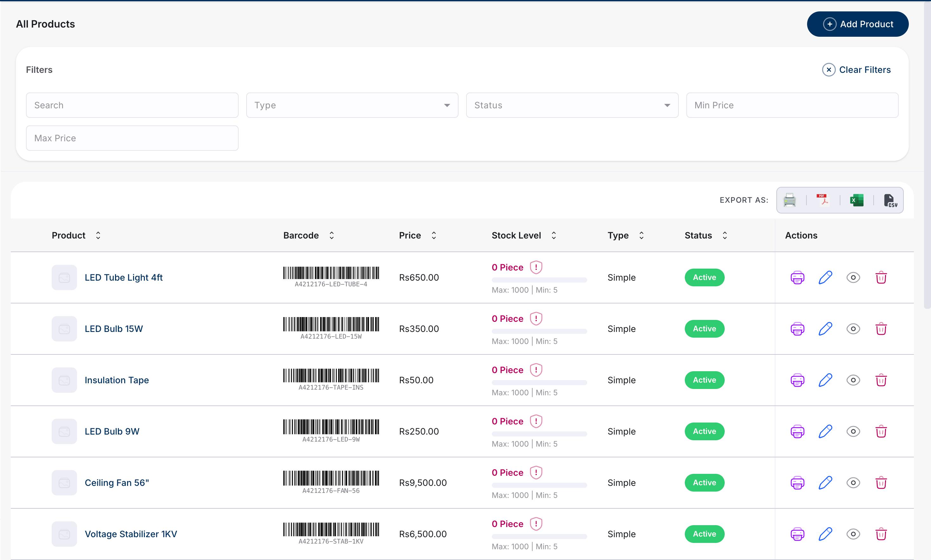Viewport: 931px width, 560px height.
Task: Export the product list via print icon
Action: coord(789,200)
